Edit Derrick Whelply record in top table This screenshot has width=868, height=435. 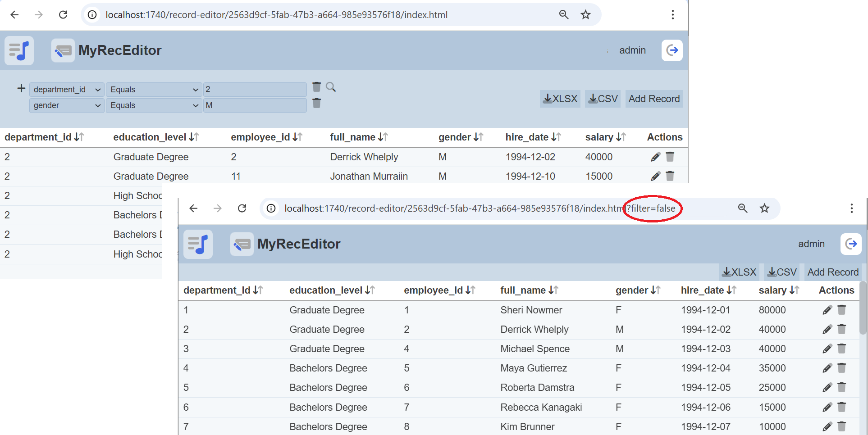click(655, 157)
